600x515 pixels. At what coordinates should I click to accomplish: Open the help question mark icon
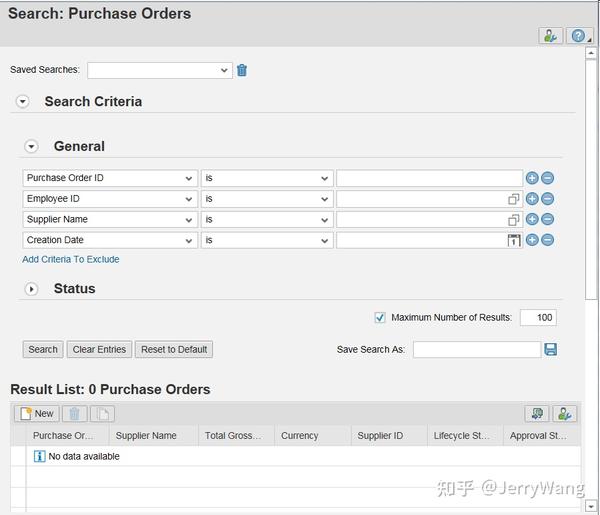coord(579,36)
